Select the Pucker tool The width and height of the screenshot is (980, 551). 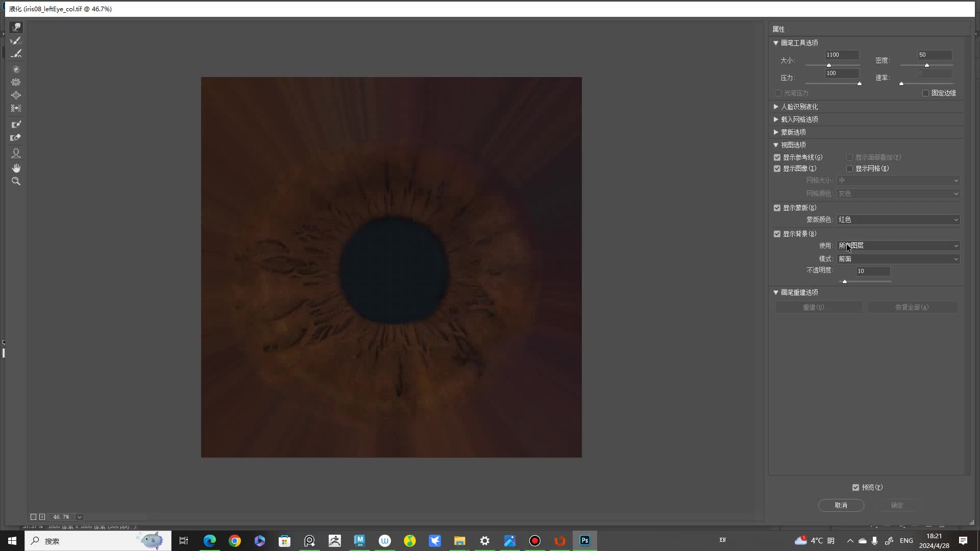pyautogui.click(x=16, y=82)
